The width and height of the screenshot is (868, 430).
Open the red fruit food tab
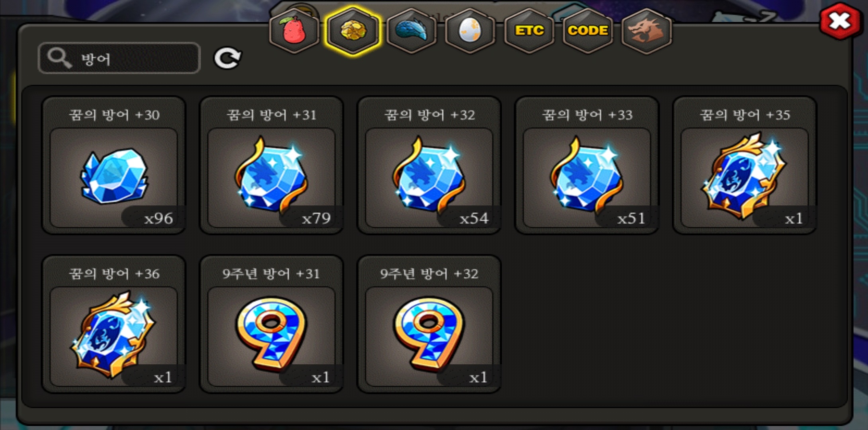(294, 31)
